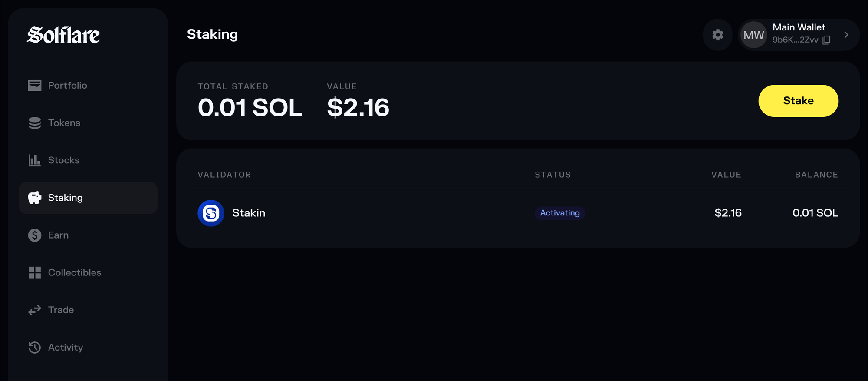Select the Activating status badge
868x381 pixels.
[559, 213]
